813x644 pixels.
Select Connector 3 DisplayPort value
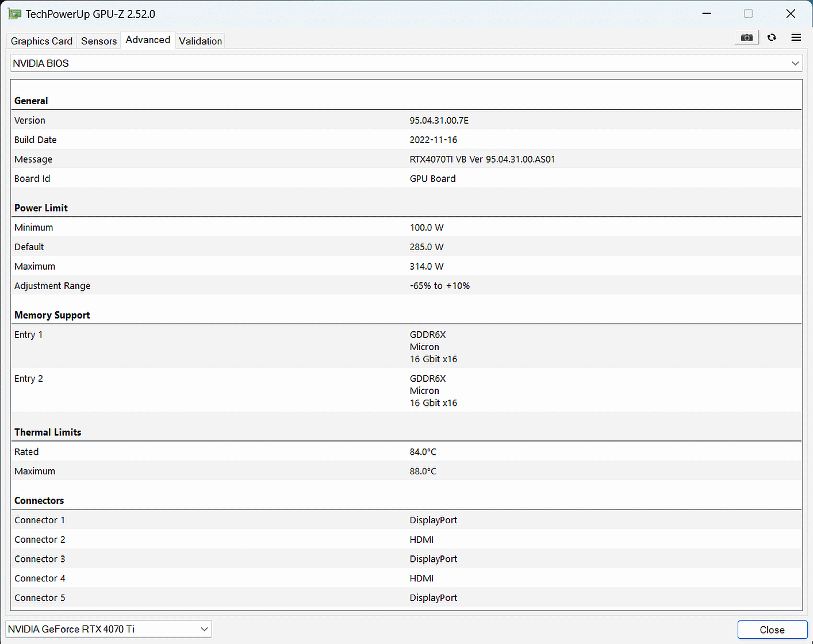(x=434, y=559)
